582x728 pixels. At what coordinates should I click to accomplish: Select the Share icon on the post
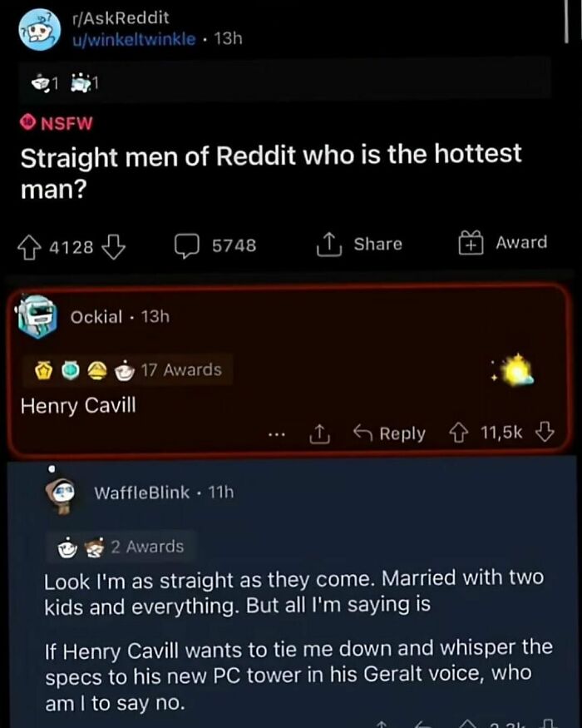tap(329, 242)
